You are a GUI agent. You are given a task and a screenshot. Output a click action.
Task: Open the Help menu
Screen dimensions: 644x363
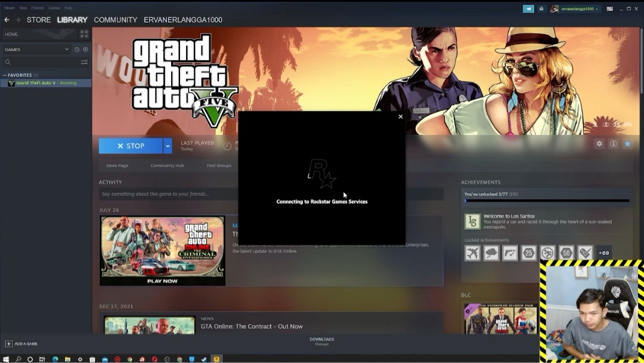coord(69,8)
